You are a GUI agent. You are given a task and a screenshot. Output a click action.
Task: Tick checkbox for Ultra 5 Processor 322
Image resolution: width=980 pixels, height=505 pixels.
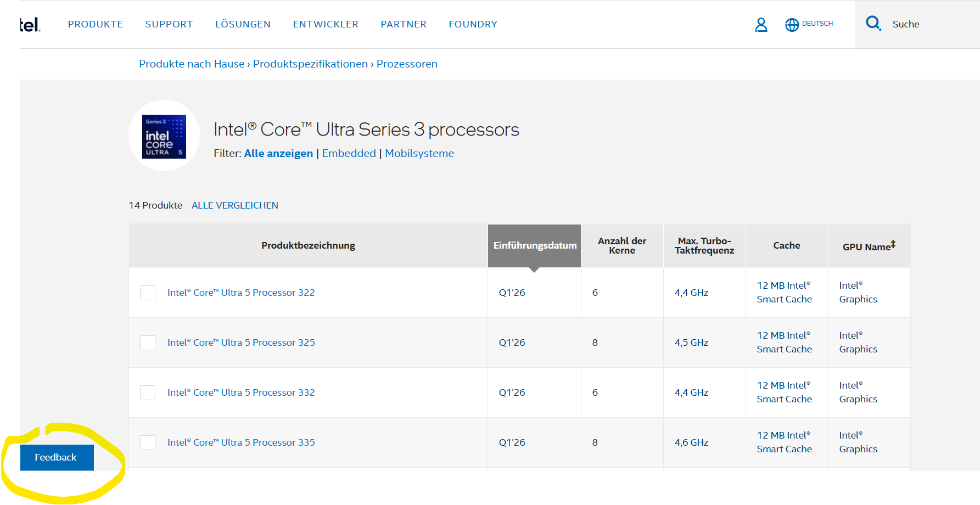tap(148, 293)
